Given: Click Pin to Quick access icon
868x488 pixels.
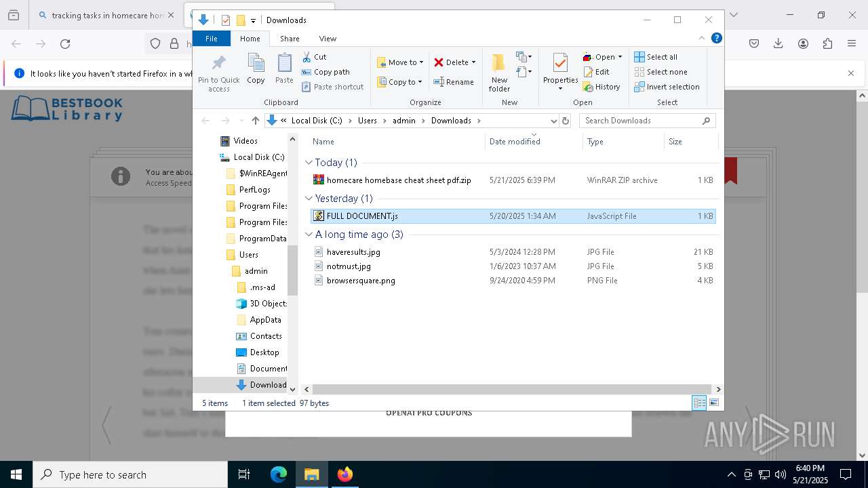Looking at the screenshot, I should [x=218, y=73].
